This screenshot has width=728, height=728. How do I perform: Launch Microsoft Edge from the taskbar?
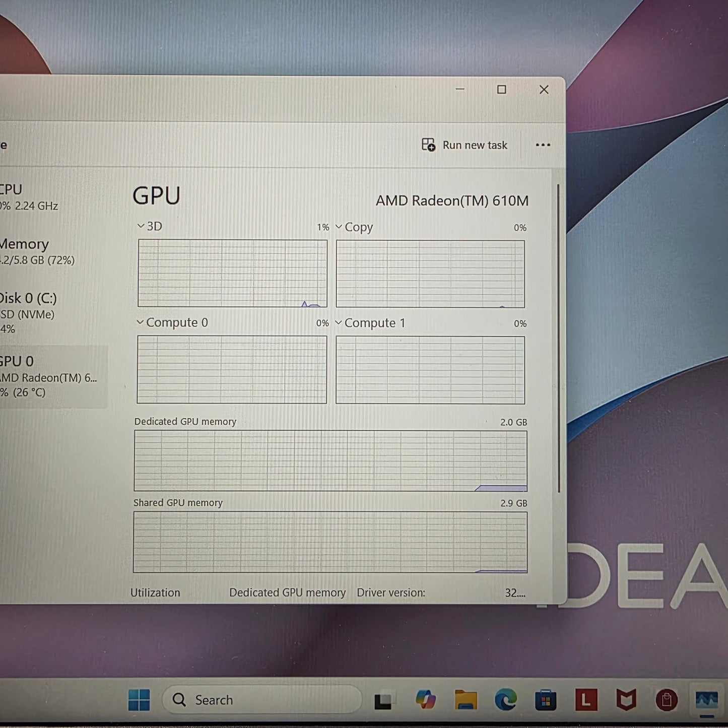point(506,700)
